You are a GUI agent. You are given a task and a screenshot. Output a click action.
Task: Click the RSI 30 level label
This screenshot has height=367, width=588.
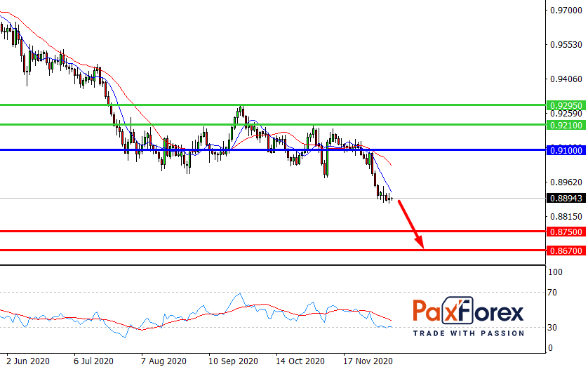tap(552, 328)
